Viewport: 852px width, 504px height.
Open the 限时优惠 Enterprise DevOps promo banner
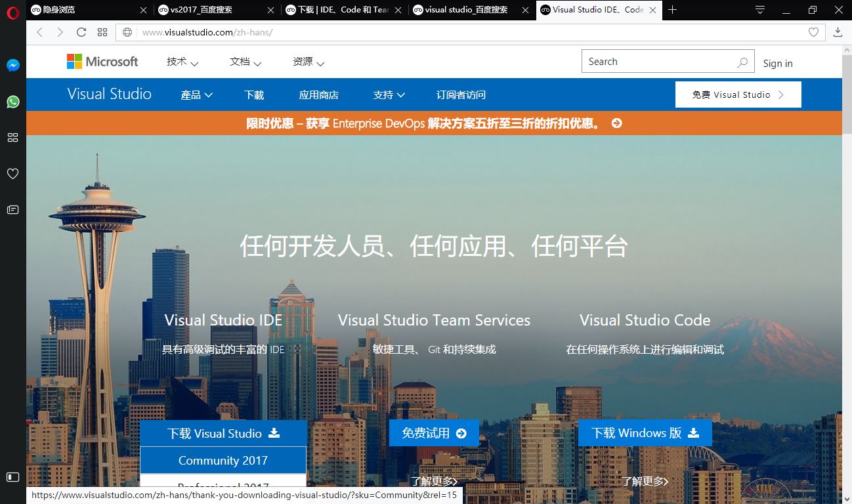434,123
